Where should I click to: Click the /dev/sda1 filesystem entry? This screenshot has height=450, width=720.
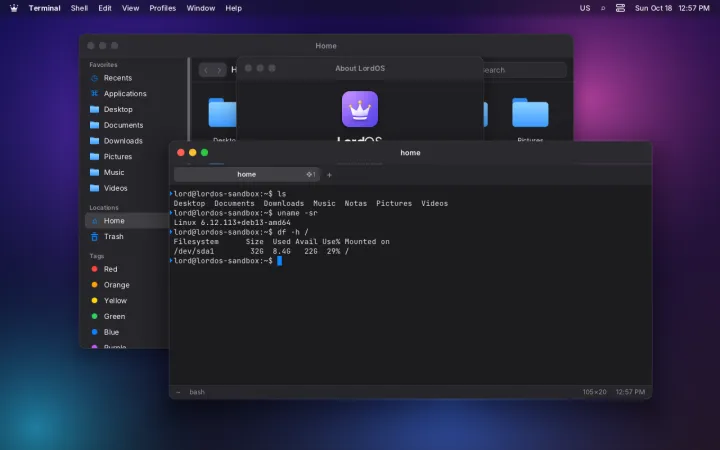coord(194,251)
